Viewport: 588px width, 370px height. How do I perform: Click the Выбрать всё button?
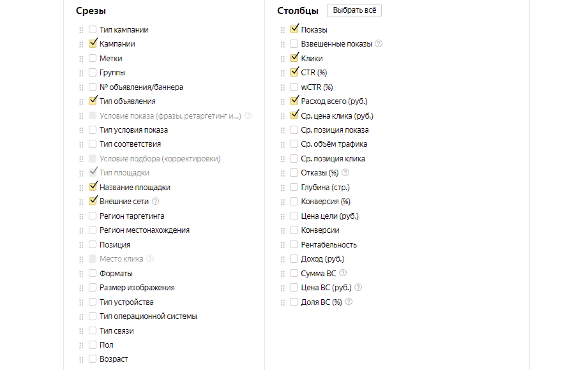click(354, 11)
